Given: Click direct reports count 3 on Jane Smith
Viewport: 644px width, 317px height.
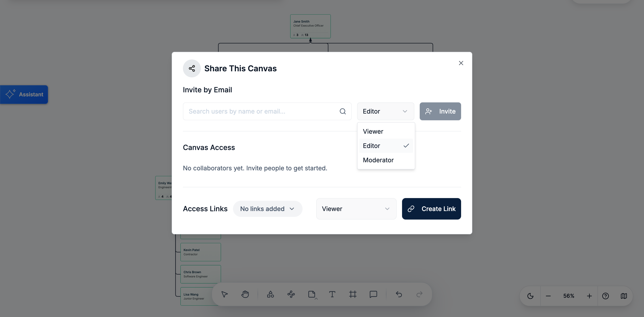Looking at the screenshot, I should [296, 35].
